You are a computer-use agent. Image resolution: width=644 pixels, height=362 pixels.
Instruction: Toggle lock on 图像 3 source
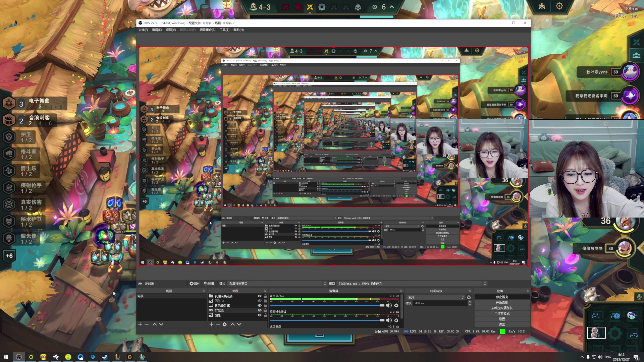click(x=265, y=301)
